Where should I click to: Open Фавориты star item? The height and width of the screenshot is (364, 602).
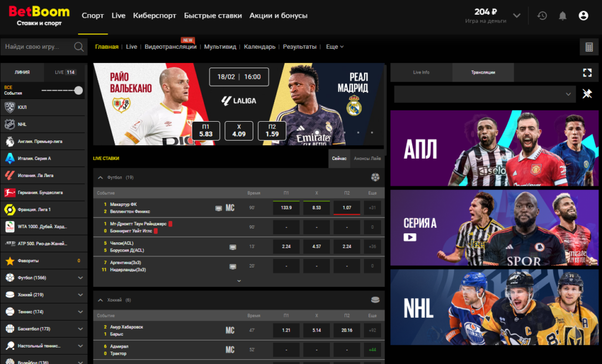pyautogui.click(x=43, y=261)
